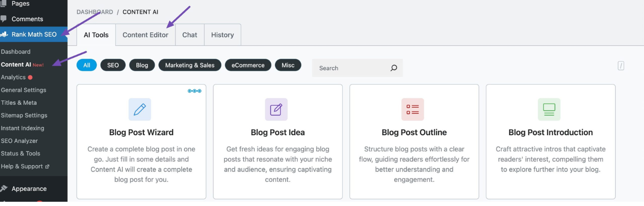
Task: Click the Comments bubble icon in sidebar
Action: pyautogui.click(x=4, y=19)
